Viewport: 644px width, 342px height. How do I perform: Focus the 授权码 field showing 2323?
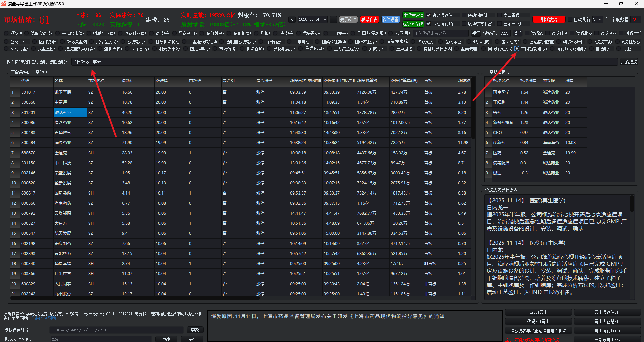(x=505, y=33)
